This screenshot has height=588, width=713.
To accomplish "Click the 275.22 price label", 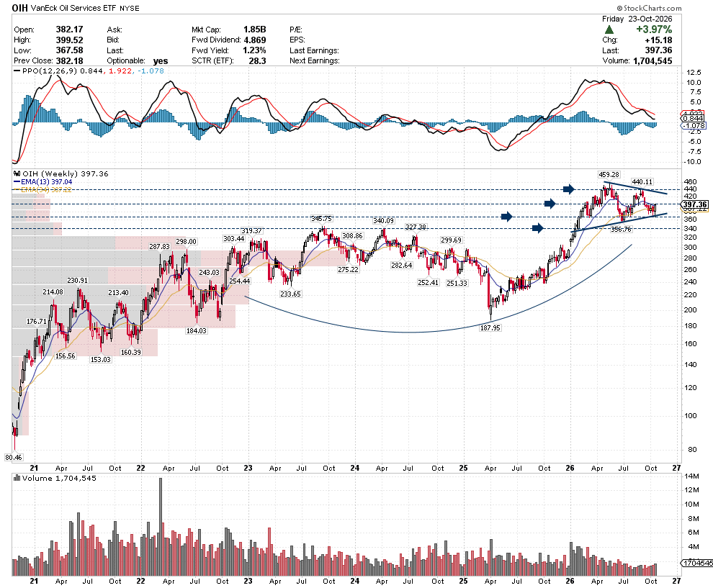I will click(348, 269).
